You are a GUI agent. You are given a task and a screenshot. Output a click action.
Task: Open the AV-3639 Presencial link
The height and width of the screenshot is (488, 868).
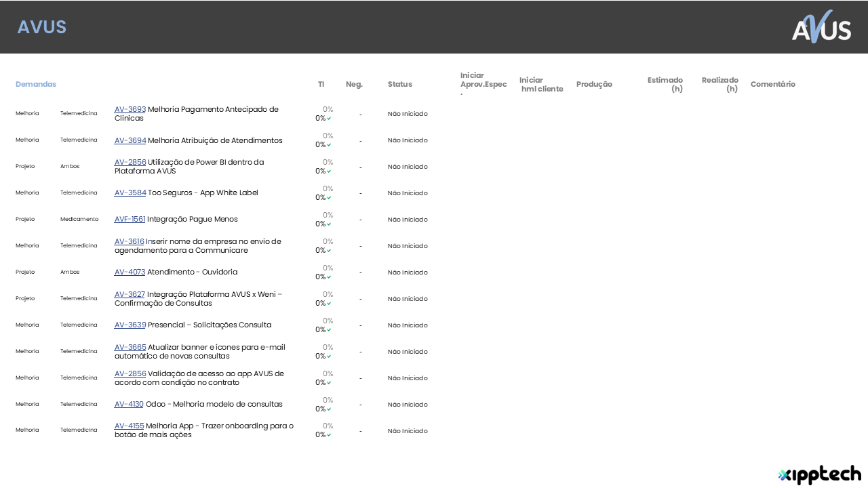(130, 325)
